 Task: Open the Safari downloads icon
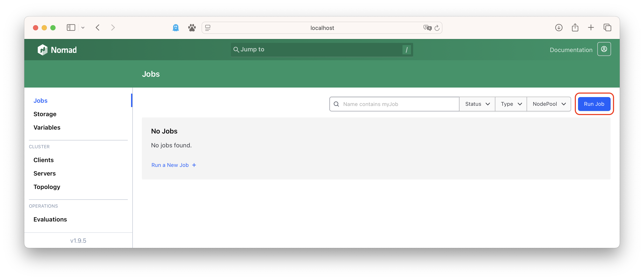pos(559,28)
